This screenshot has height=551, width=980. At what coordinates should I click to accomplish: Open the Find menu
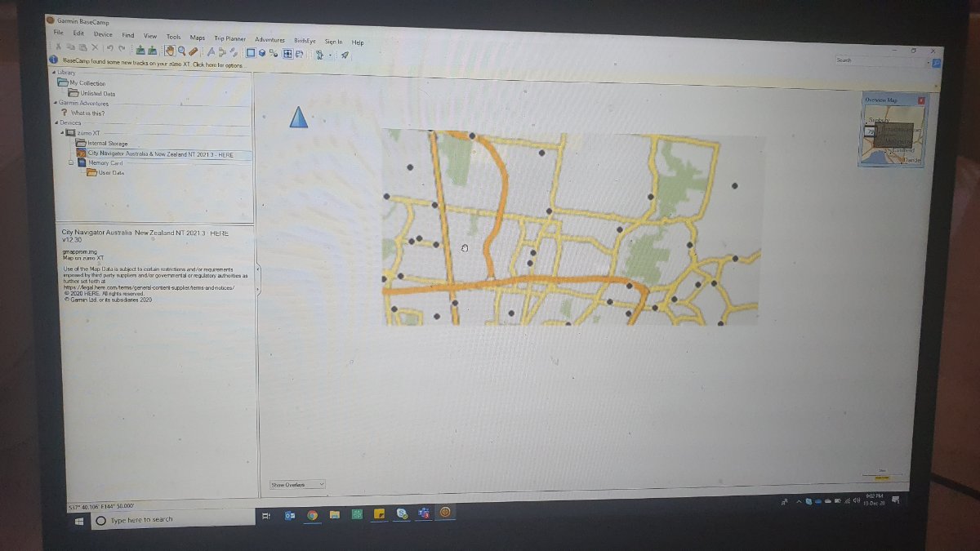pyautogui.click(x=128, y=35)
